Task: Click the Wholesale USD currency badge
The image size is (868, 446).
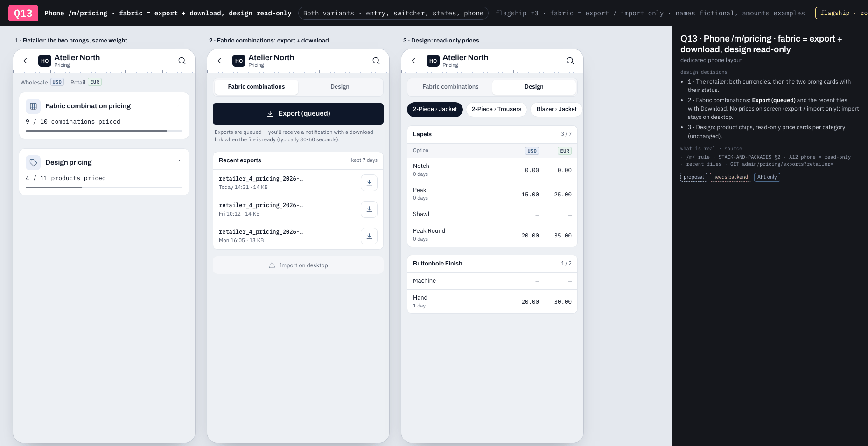Action: [57, 82]
